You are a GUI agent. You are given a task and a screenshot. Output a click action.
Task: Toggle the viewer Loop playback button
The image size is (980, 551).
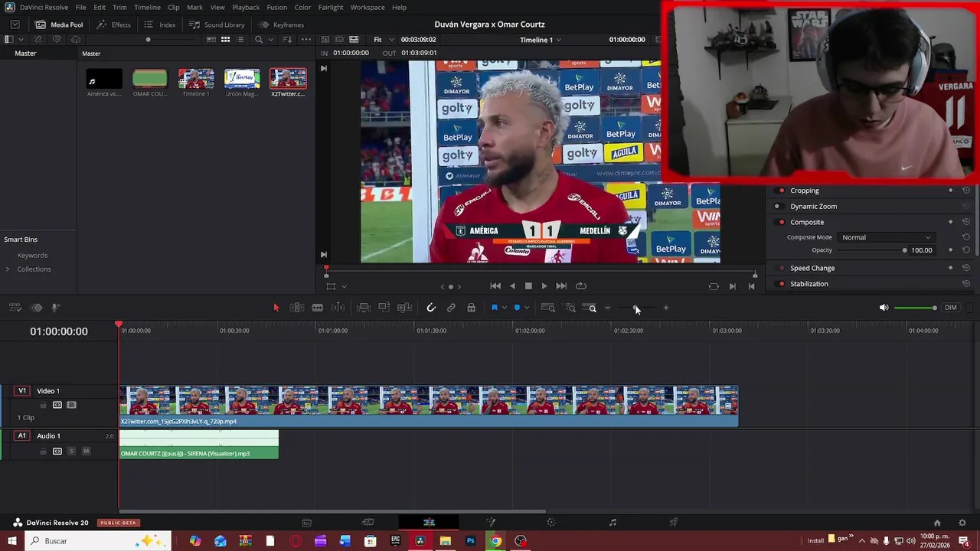point(581,286)
